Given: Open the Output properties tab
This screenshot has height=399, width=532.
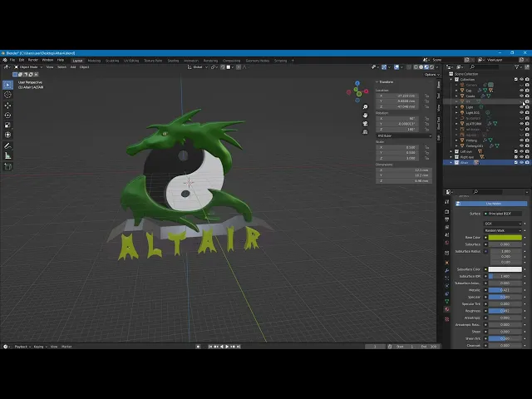Looking at the screenshot, I should pos(447,219).
